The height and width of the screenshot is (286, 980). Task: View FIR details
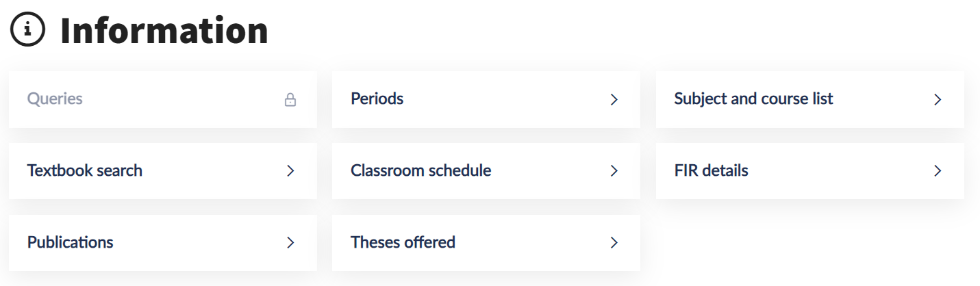(x=711, y=170)
